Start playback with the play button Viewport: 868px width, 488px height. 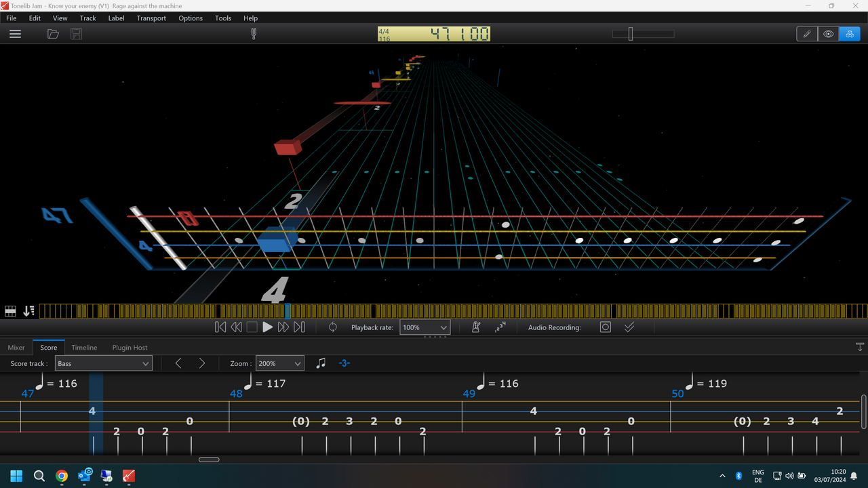[267, 327]
